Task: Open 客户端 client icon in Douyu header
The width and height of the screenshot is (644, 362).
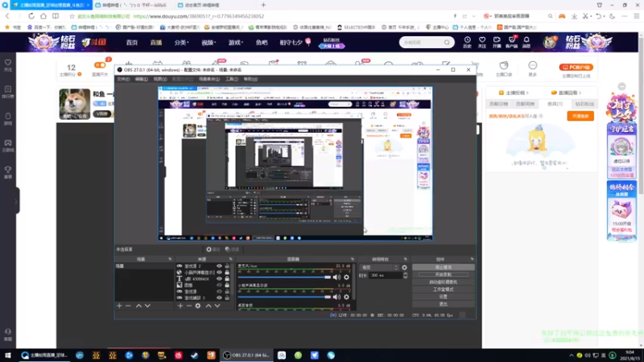Action: [x=512, y=42]
